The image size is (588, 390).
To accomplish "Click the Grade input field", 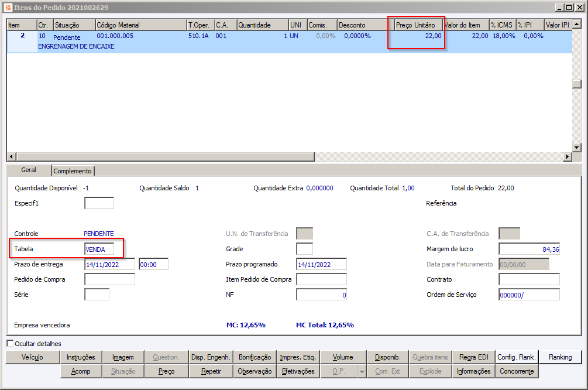I will coord(304,249).
